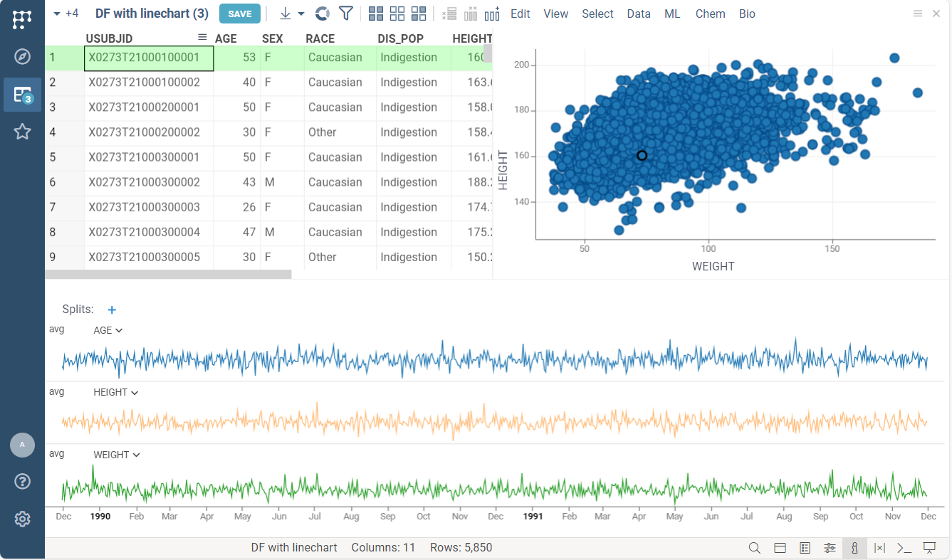952x560 pixels.
Task: Click the search magnifier in status bar
Action: (755, 548)
